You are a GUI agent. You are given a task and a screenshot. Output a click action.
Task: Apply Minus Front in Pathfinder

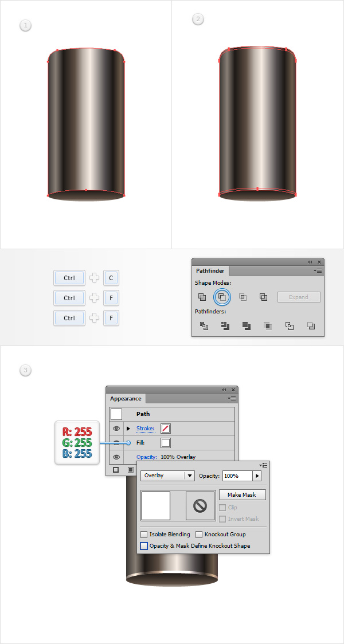pos(222,297)
